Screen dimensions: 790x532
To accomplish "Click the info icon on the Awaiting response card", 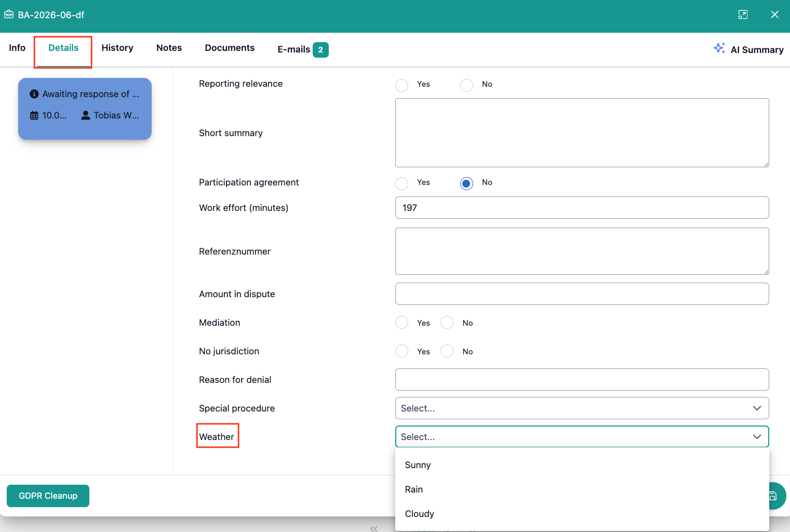I will (34, 94).
